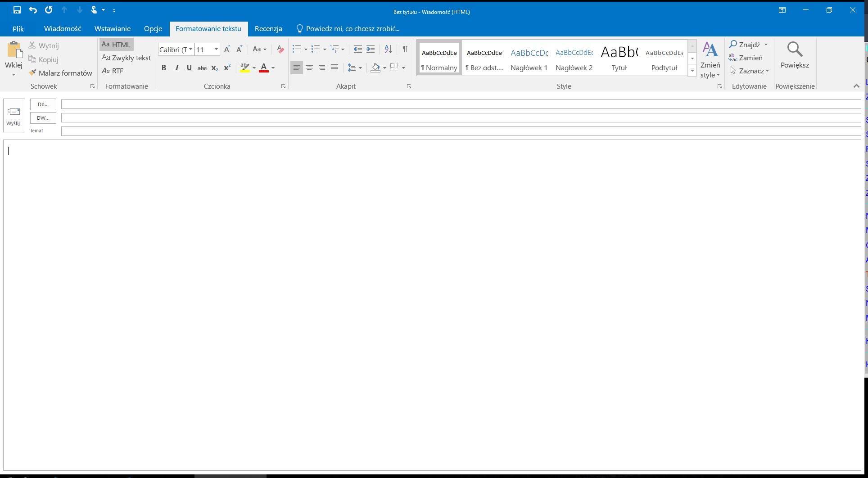Set alignment to right

322,68
